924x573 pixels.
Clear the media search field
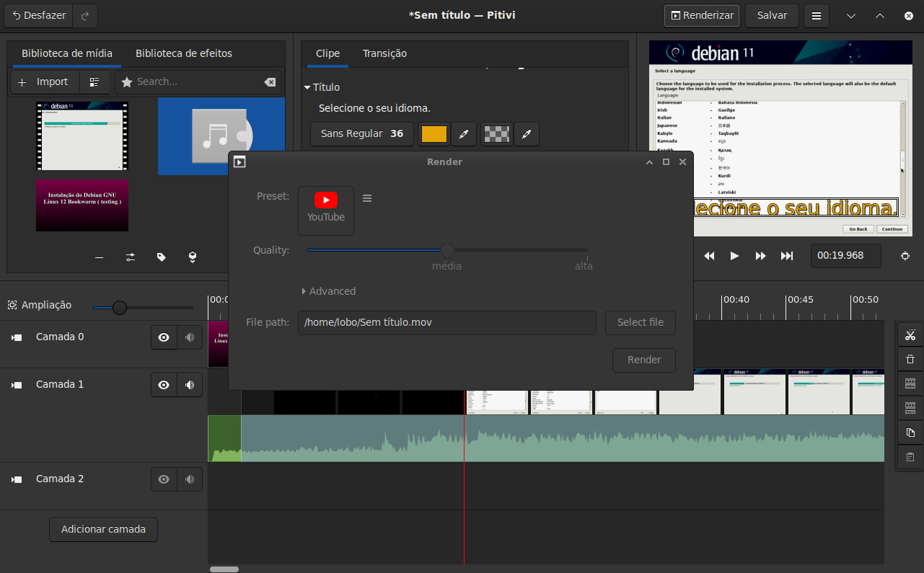pos(270,82)
